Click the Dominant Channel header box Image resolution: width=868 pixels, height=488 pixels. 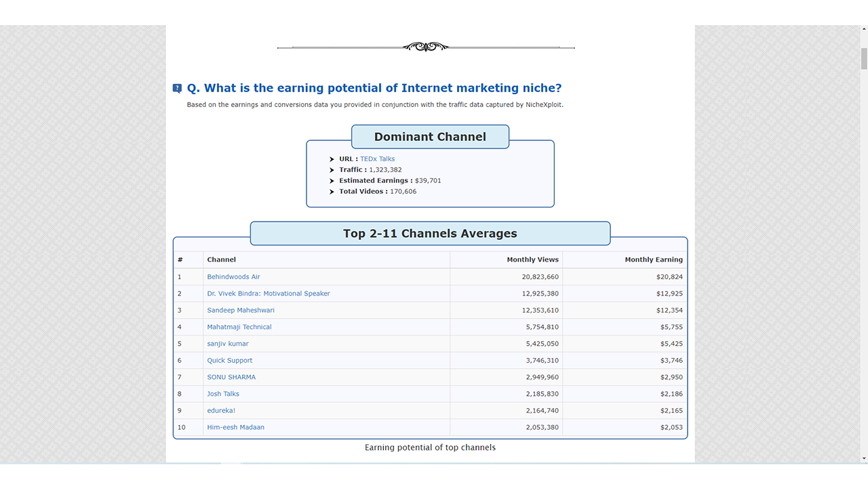pos(430,136)
